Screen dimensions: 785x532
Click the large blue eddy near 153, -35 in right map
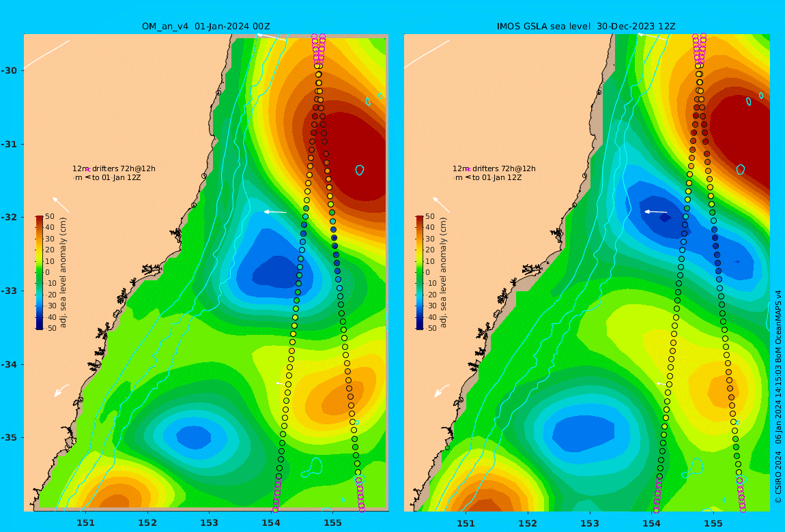[583, 434]
